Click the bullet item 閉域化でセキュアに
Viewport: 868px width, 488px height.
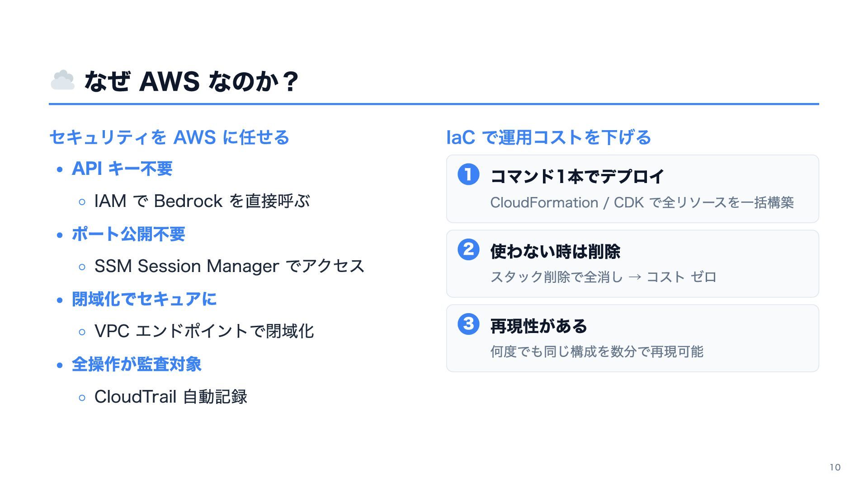tap(144, 299)
